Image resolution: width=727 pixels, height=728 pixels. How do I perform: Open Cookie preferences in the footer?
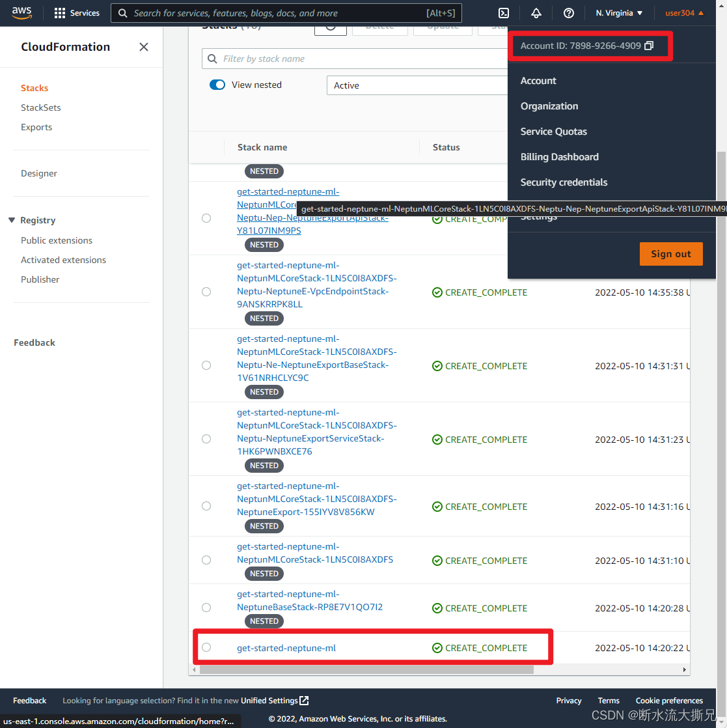click(x=669, y=700)
